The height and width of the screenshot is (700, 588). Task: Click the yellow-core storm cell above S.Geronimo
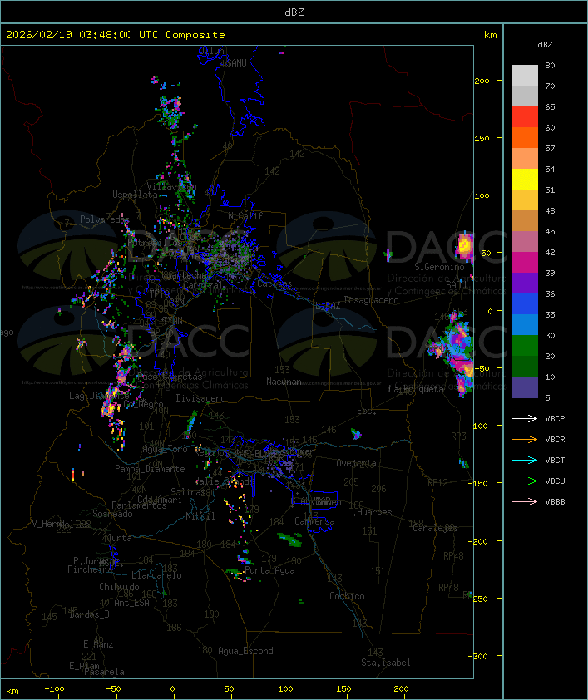[465, 246]
